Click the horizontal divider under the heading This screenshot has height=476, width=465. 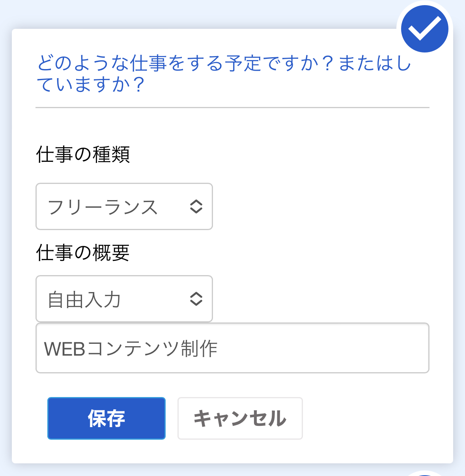pos(232,107)
